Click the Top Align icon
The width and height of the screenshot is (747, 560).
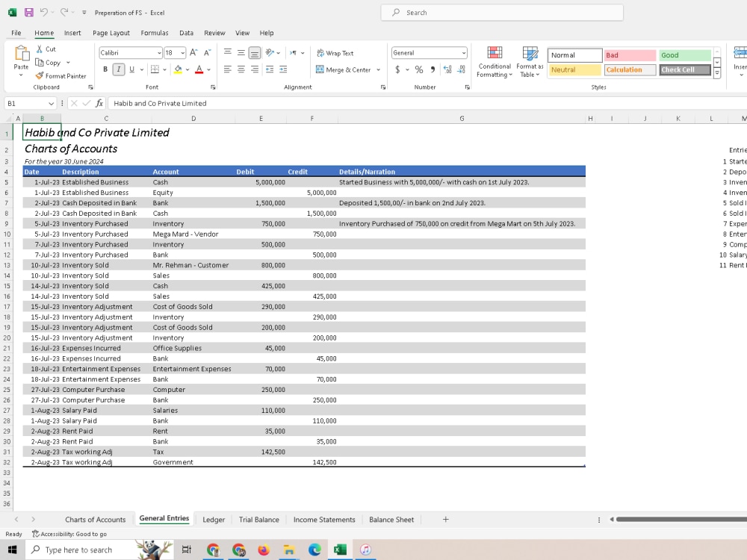[x=228, y=52]
